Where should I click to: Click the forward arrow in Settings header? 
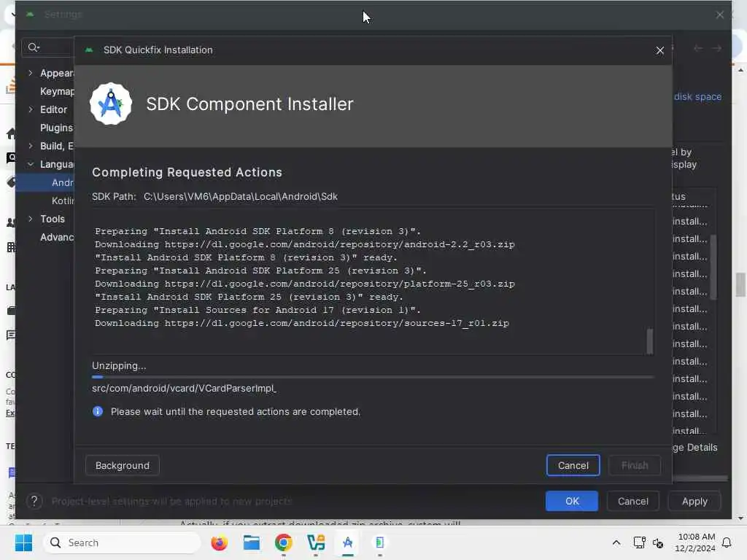click(x=716, y=48)
